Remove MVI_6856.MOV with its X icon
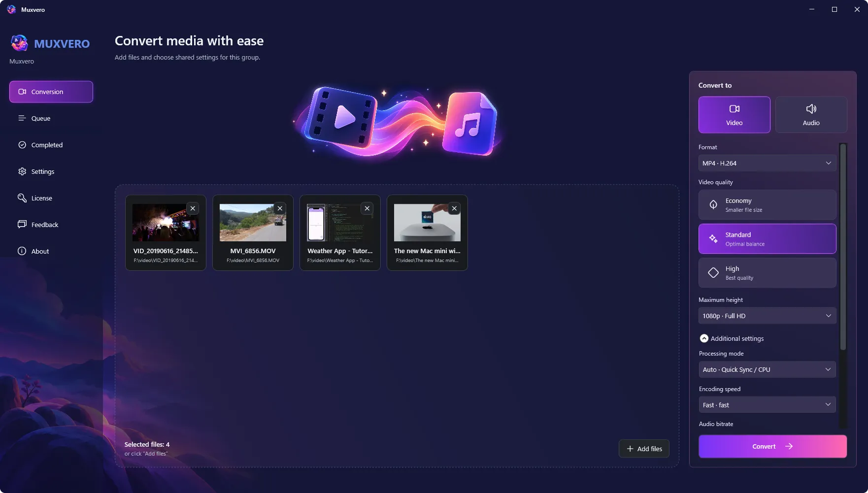868x493 pixels. pos(280,208)
